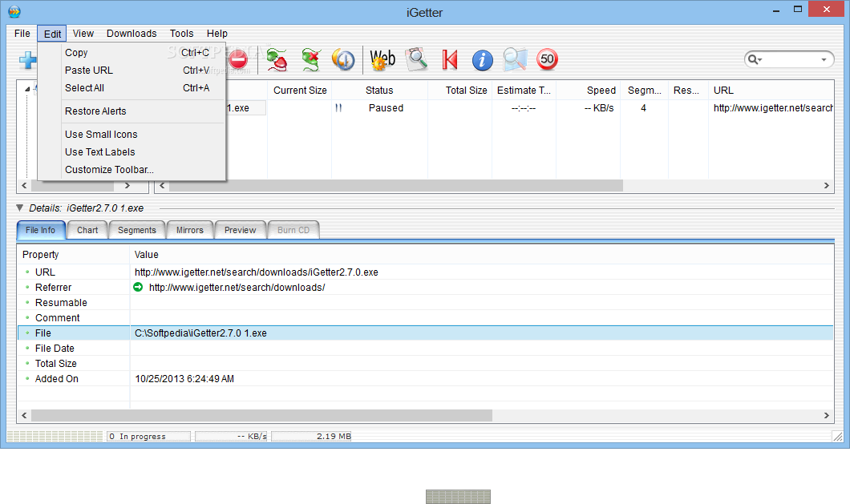Choose Restore Alerts menu entry

(132, 111)
